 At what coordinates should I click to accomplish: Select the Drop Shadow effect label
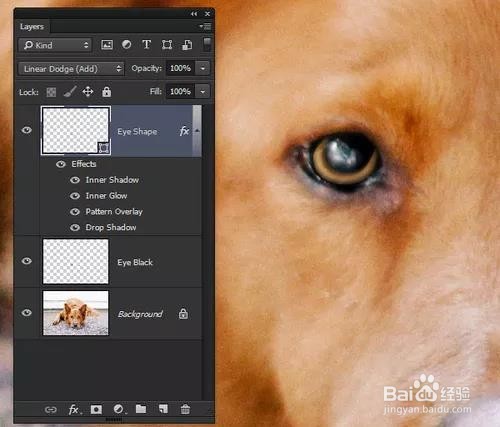111,227
